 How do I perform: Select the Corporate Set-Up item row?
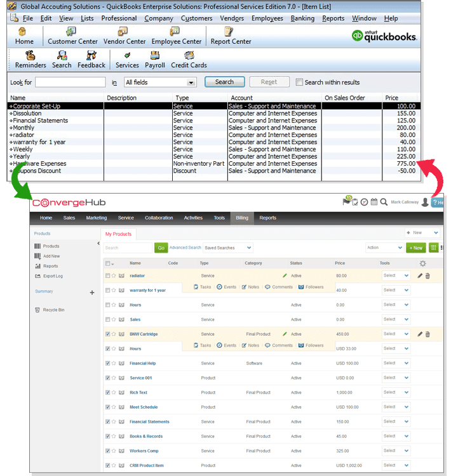214,106
